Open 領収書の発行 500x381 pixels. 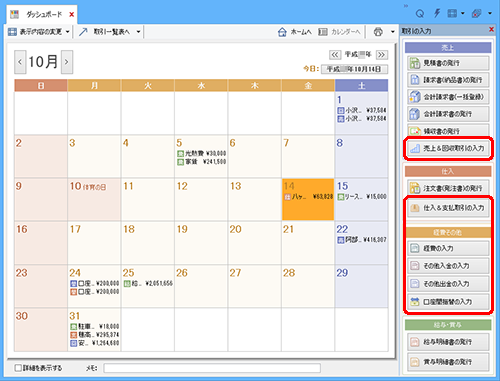[448, 130]
